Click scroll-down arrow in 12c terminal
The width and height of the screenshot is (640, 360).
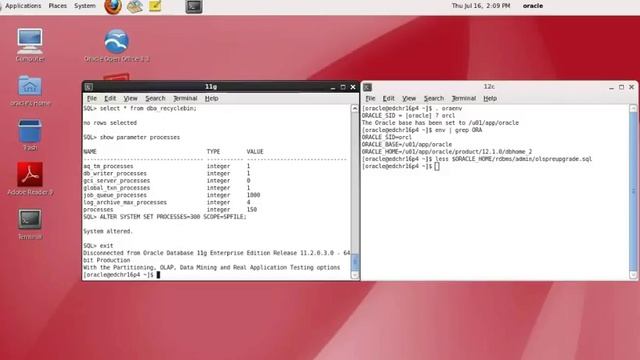point(633,275)
